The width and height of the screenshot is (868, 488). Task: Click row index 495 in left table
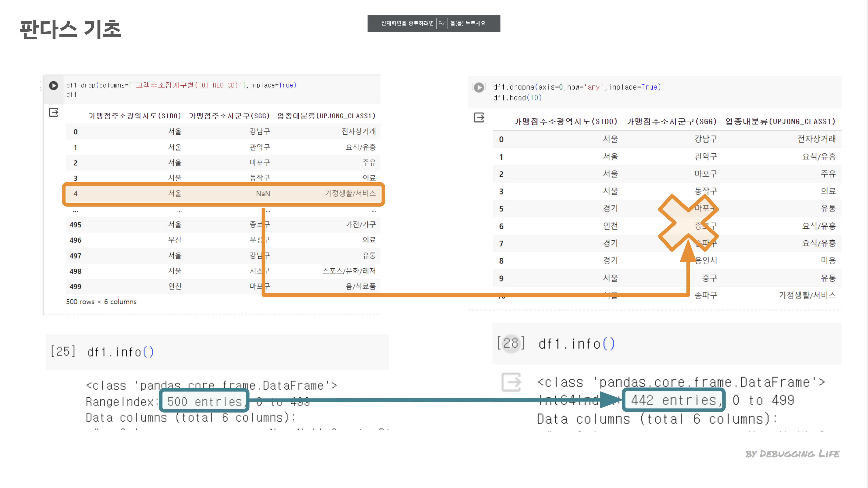[x=75, y=225]
